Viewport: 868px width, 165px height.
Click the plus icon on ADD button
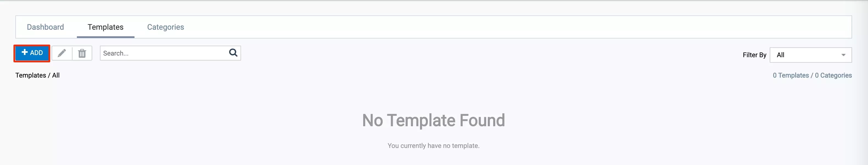tap(25, 52)
